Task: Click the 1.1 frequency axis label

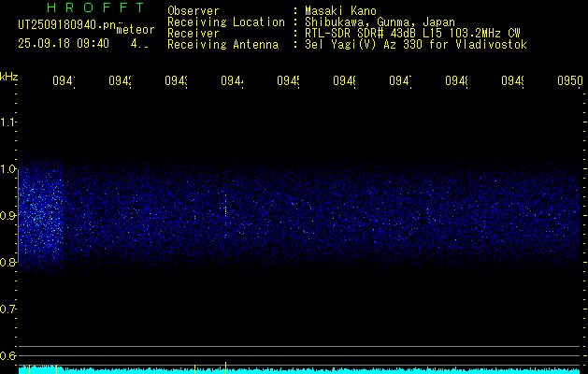Action: [x=8, y=122]
